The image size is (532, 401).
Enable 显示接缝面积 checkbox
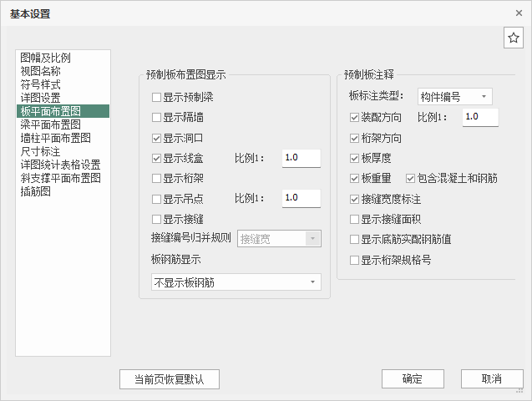tap(355, 219)
